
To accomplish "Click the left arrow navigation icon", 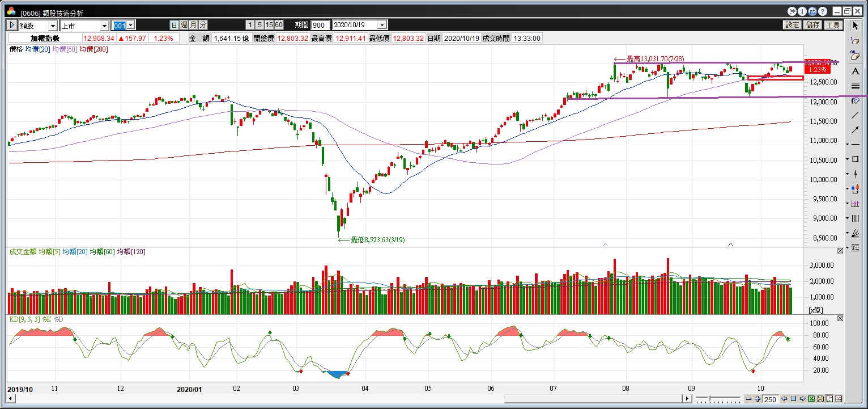I will pos(784,399).
